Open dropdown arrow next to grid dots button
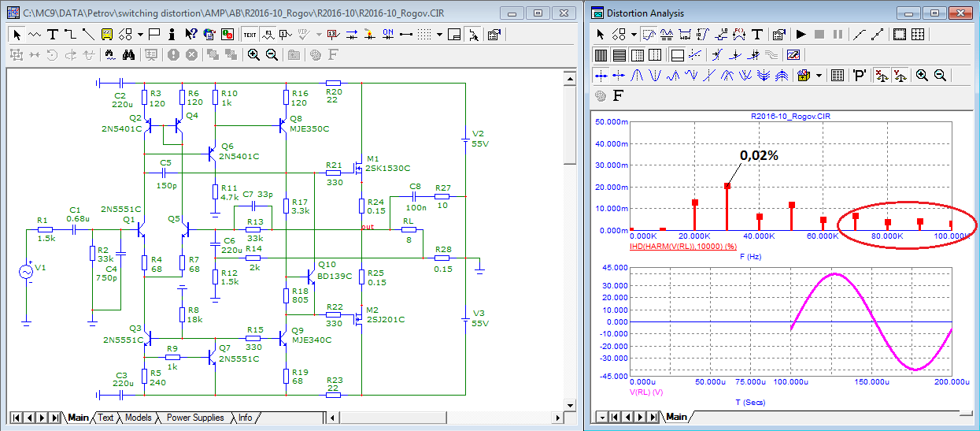The width and height of the screenshot is (980, 431). (440, 35)
